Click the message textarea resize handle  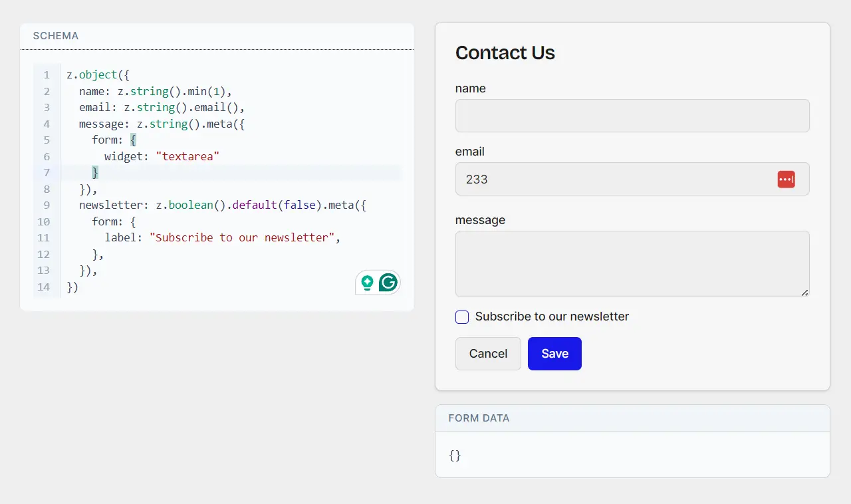(x=804, y=293)
